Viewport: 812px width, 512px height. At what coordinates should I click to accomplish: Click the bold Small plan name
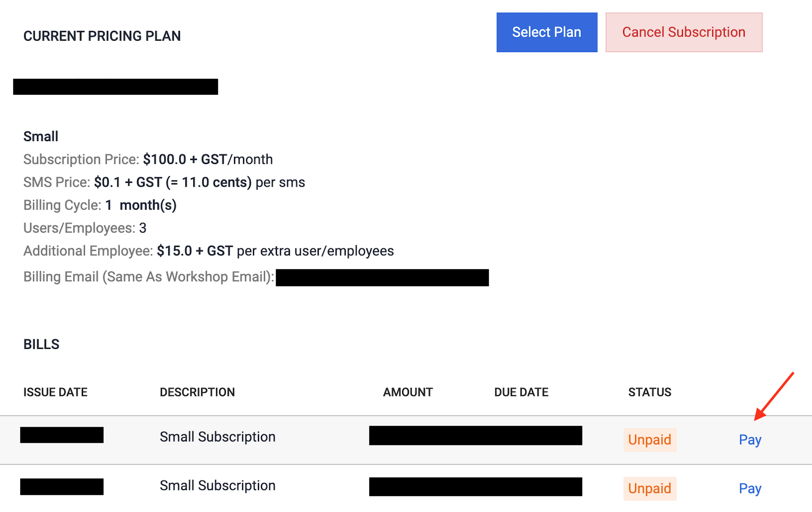coord(41,137)
